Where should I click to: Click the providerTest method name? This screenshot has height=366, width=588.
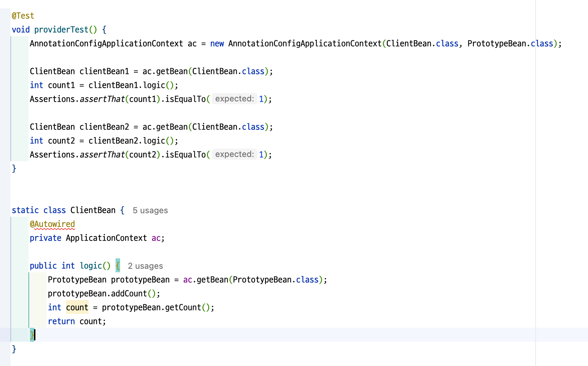(x=61, y=30)
